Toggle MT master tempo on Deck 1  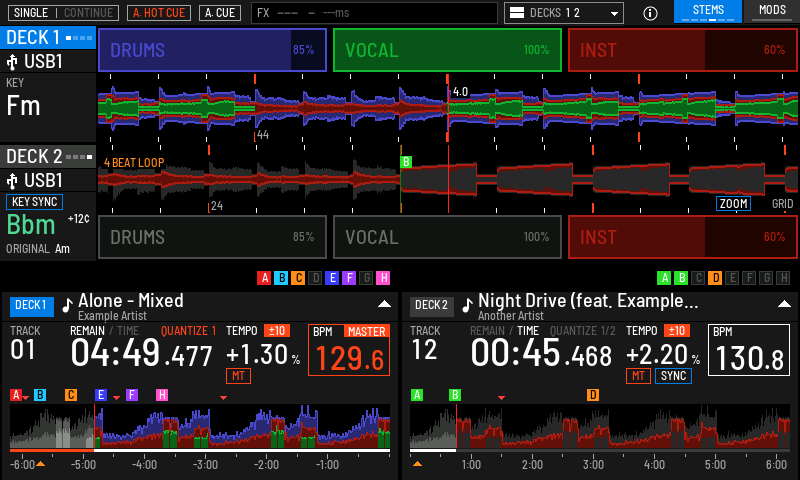(238, 376)
